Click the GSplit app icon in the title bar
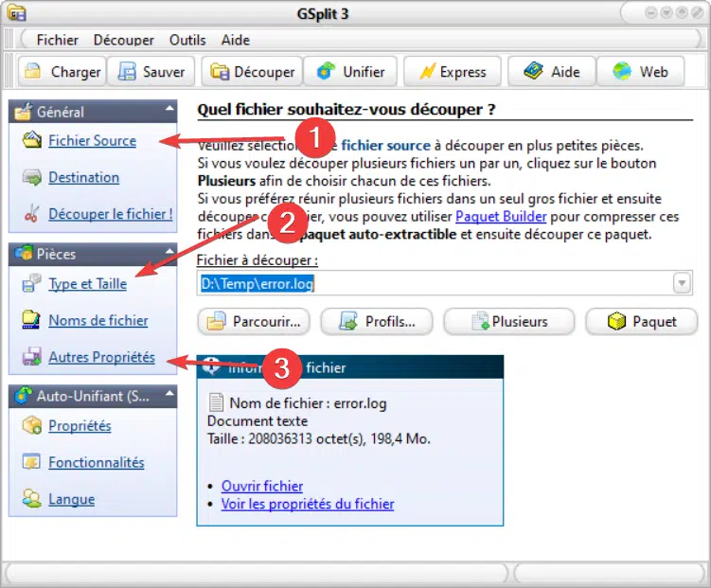This screenshot has width=711, height=588. tap(17, 12)
